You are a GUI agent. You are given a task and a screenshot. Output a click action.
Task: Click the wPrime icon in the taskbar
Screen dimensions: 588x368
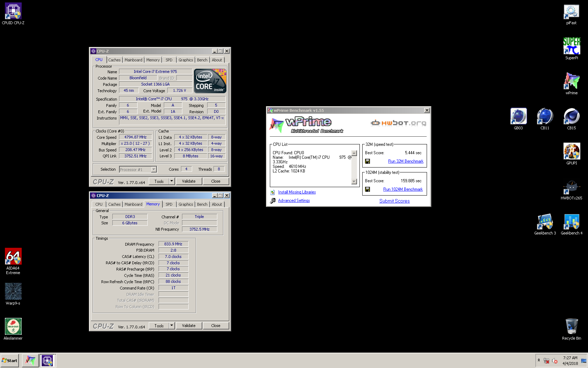point(30,360)
